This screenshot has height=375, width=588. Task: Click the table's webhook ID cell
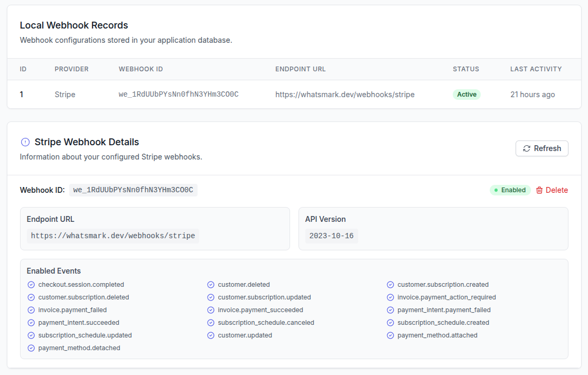179,95
